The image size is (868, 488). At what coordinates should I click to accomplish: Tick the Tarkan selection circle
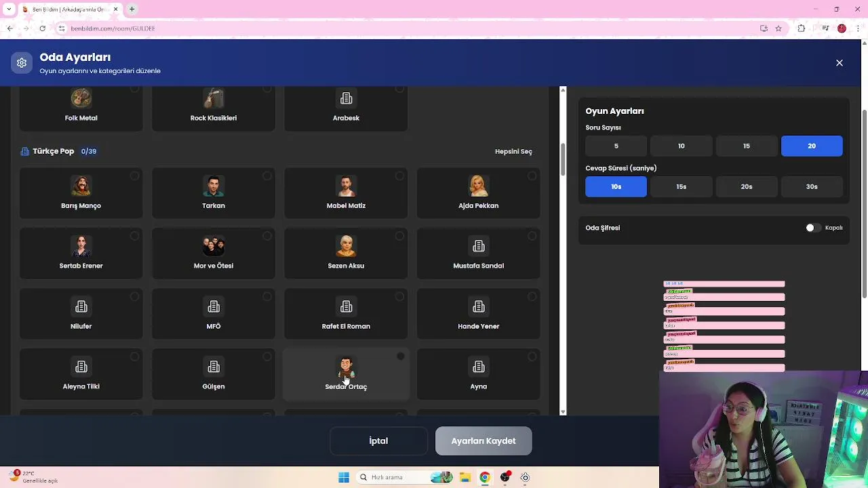point(267,176)
